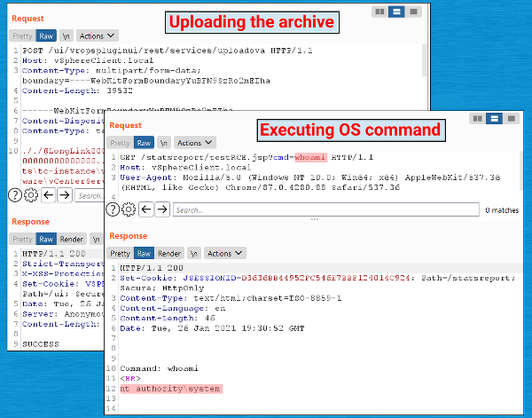Select side-by-side layout icon in back window
532x418 pixels.
point(379,12)
